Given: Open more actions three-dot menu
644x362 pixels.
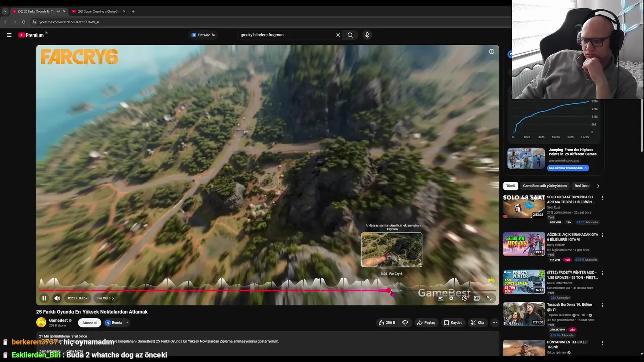Looking at the screenshot, I should 495,323.
